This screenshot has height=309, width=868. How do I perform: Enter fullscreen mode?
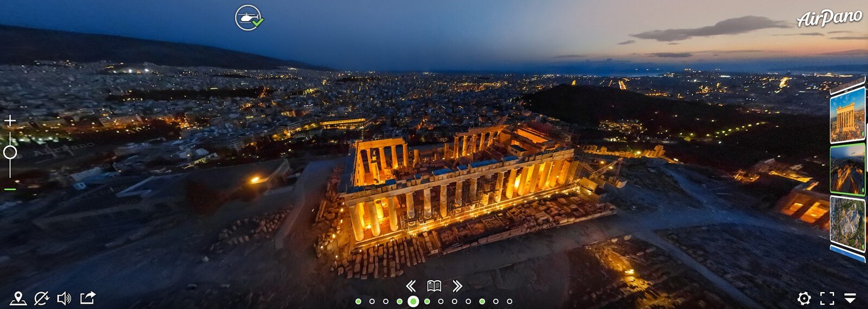(827, 298)
